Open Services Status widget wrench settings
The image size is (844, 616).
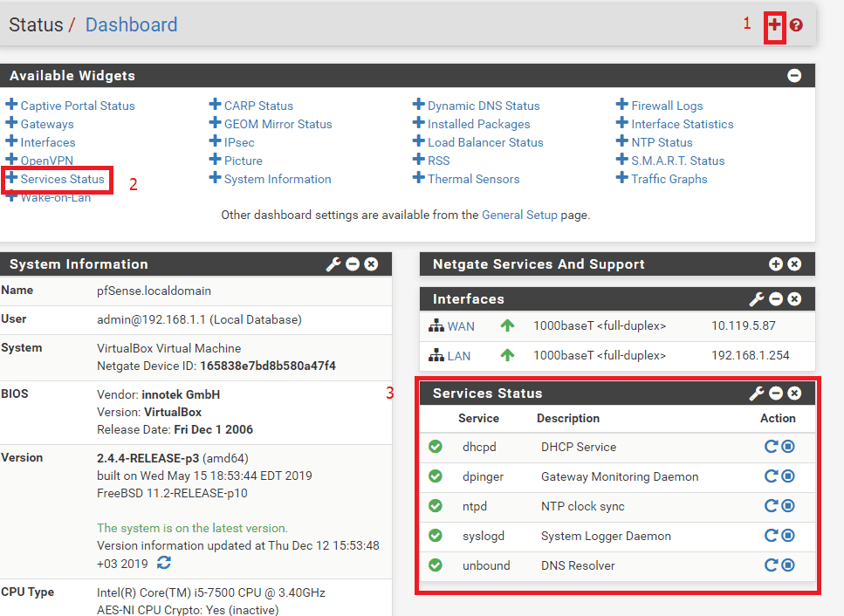tap(757, 394)
